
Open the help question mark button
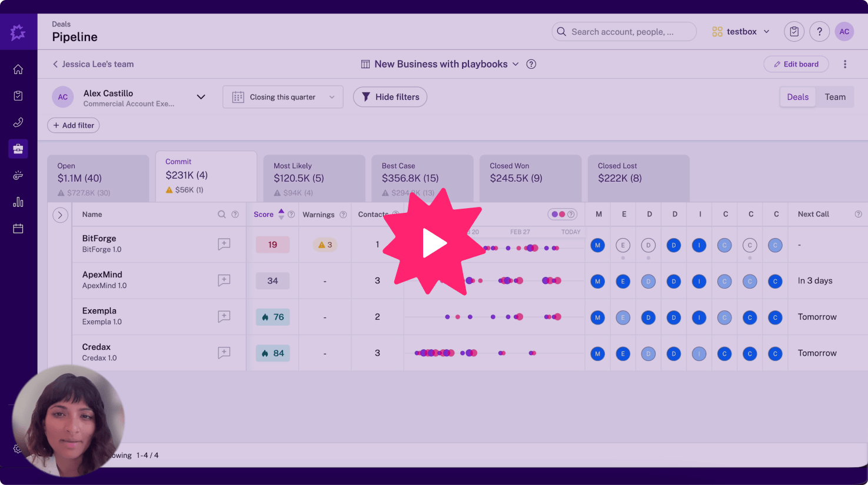(x=819, y=32)
